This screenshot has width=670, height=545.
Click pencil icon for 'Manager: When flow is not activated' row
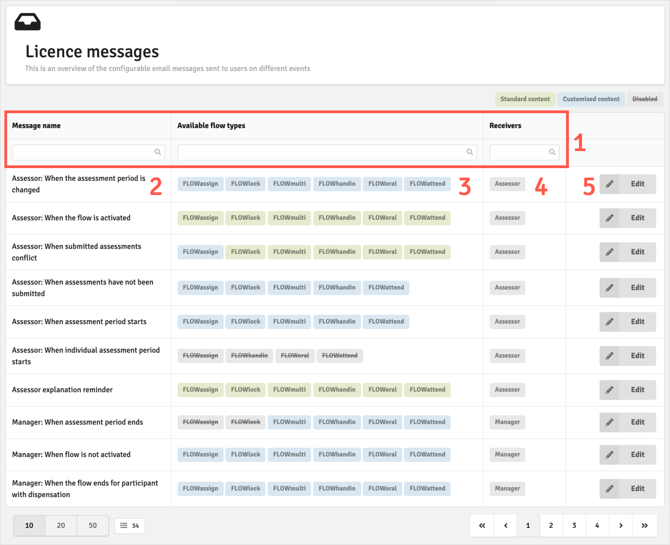[609, 454]
